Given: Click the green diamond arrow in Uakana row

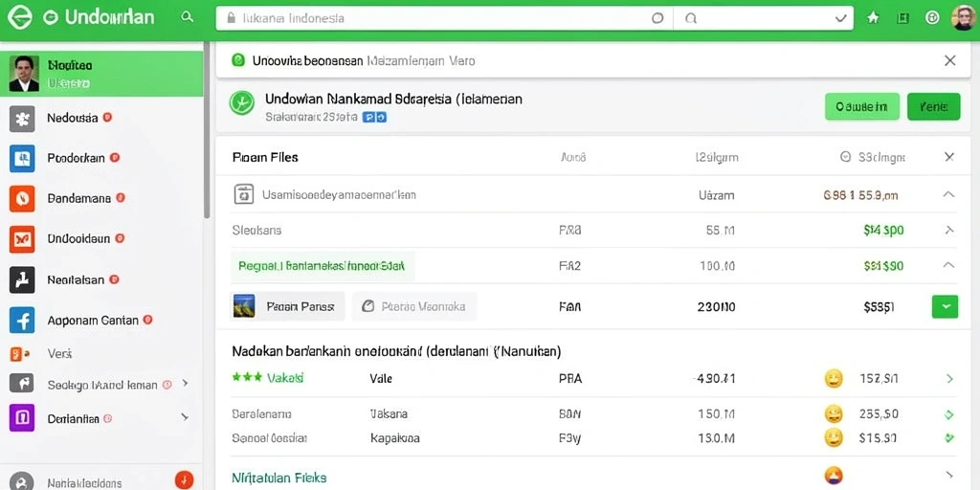Looking at the screenshot, I should tap(949, 414).
